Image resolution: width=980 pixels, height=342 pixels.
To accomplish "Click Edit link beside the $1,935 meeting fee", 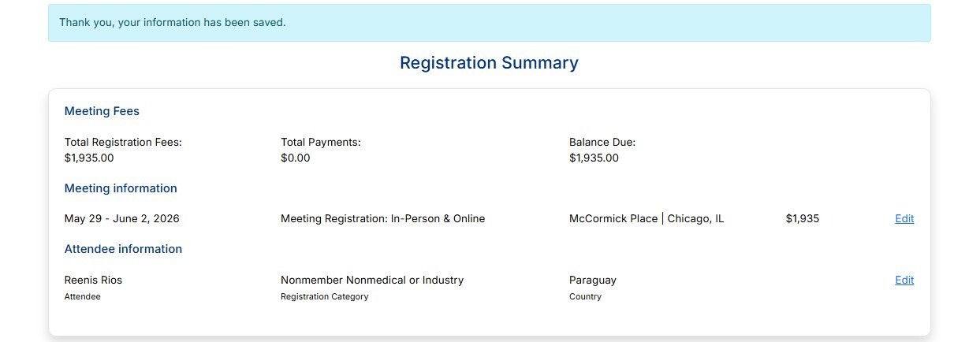I will point(904,219).
